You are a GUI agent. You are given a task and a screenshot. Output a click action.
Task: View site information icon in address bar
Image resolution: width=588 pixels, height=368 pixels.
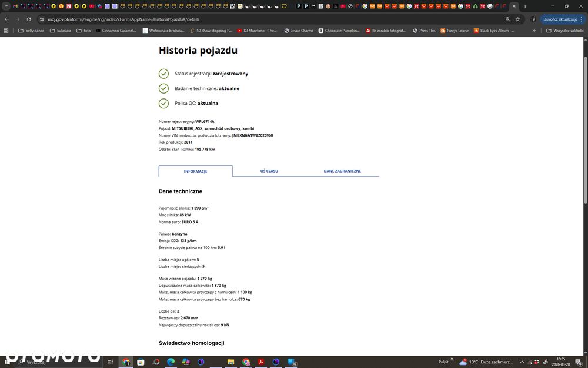[42, 19]
